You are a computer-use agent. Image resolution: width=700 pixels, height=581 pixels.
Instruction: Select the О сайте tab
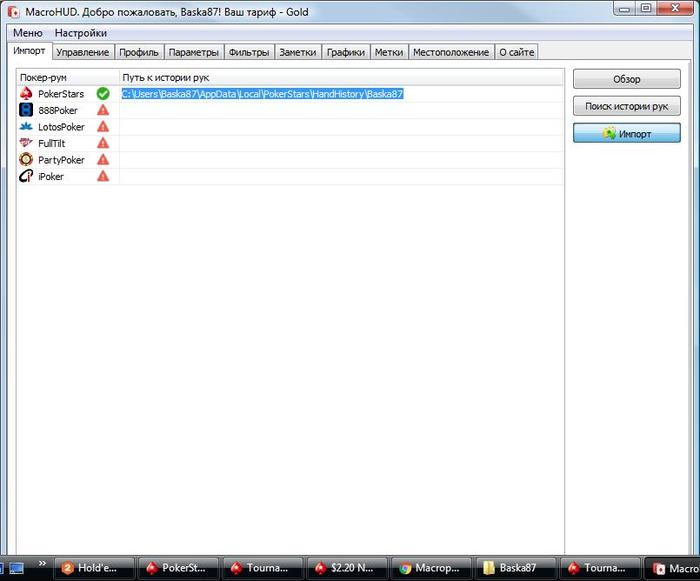pos(517,52)
